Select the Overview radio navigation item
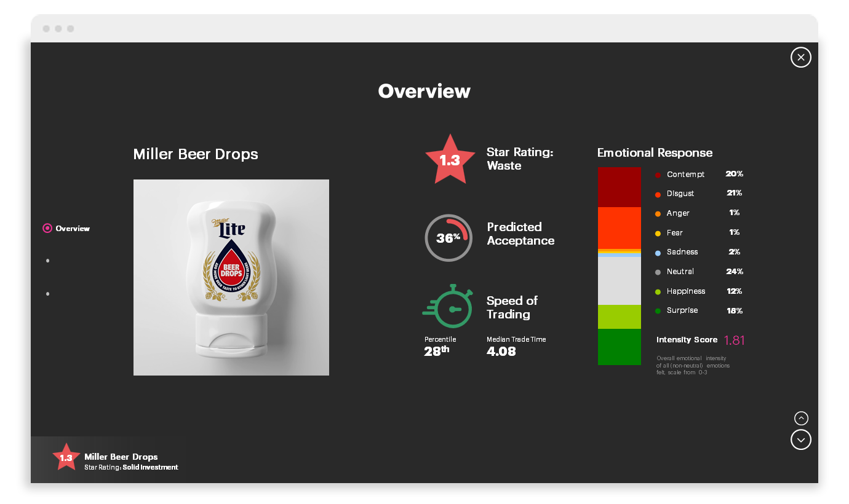The height and width of the screenshot is (504, 849). coord(66,228)
